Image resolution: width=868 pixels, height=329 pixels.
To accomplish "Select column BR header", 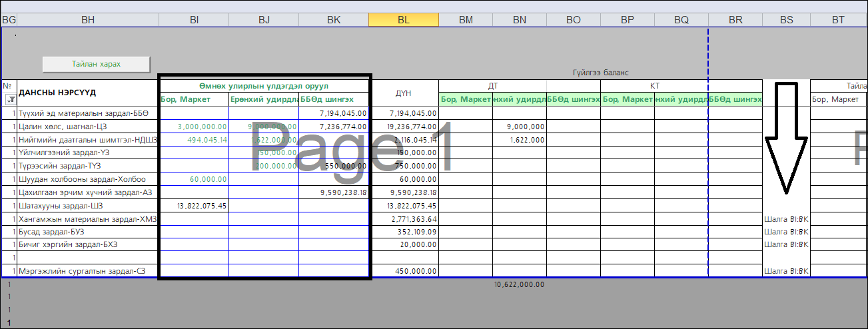I will coord(735,20).
